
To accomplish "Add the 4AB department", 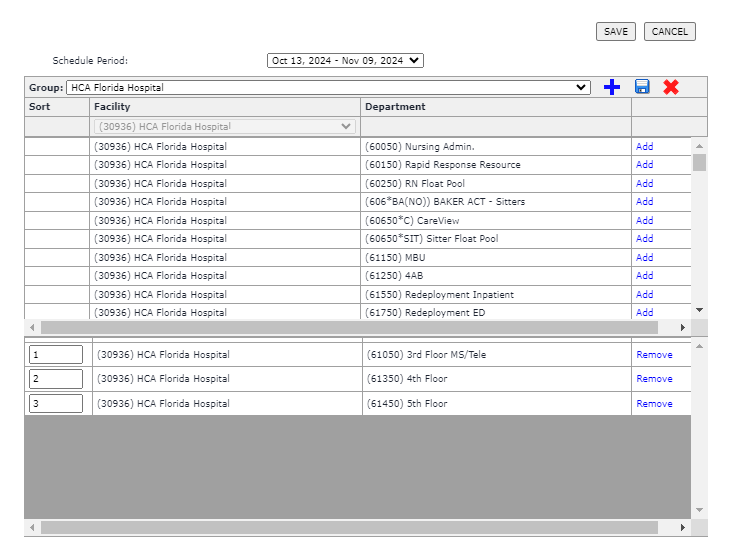I will click(x=644, y=275).
